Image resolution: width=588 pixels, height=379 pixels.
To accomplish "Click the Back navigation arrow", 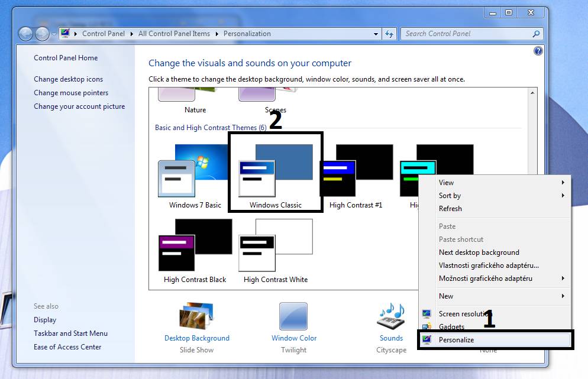I will [25, 34].
